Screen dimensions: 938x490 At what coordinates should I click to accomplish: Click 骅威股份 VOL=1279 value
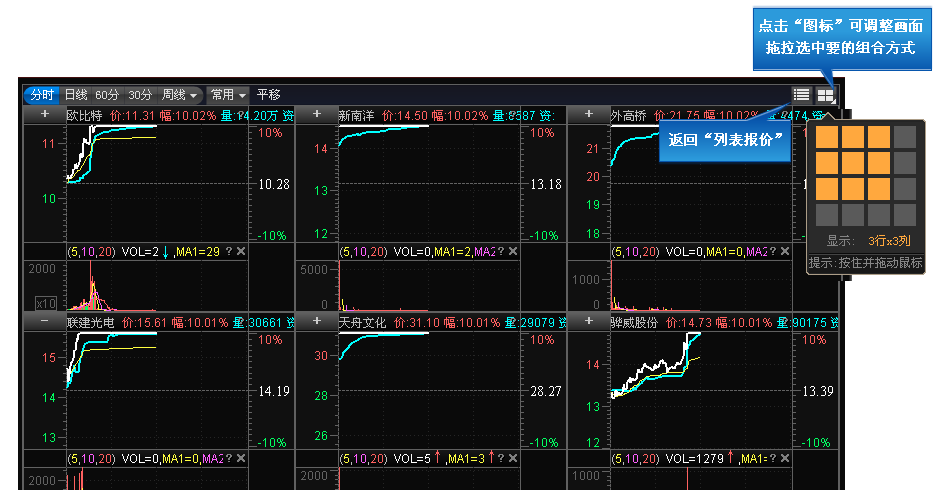pos(694,459)
